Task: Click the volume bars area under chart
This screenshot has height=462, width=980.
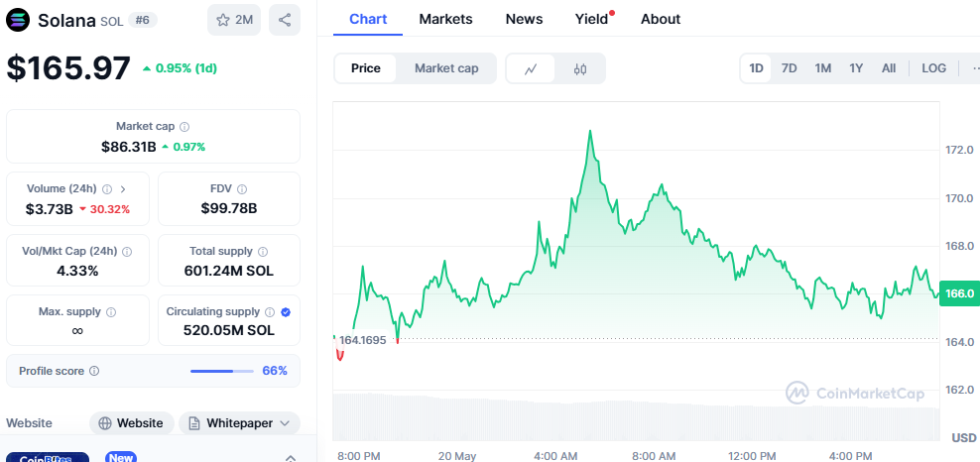Action: click(636, 417)
